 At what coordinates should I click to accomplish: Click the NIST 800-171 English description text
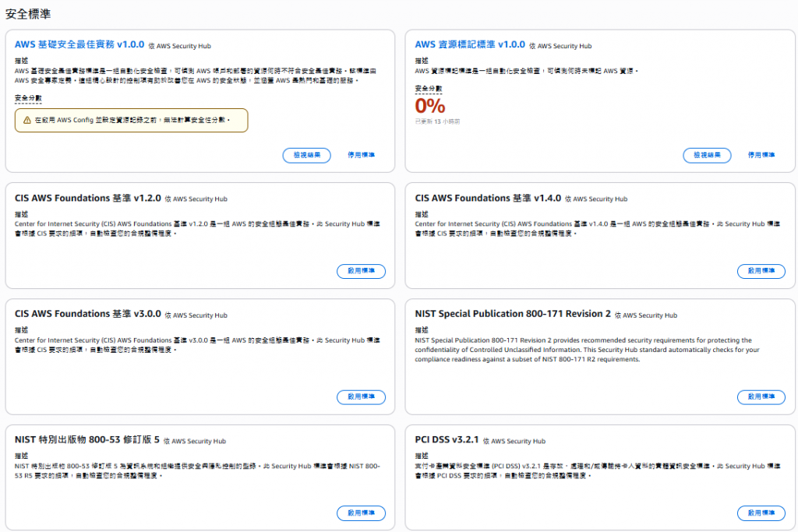pos(587,350)
